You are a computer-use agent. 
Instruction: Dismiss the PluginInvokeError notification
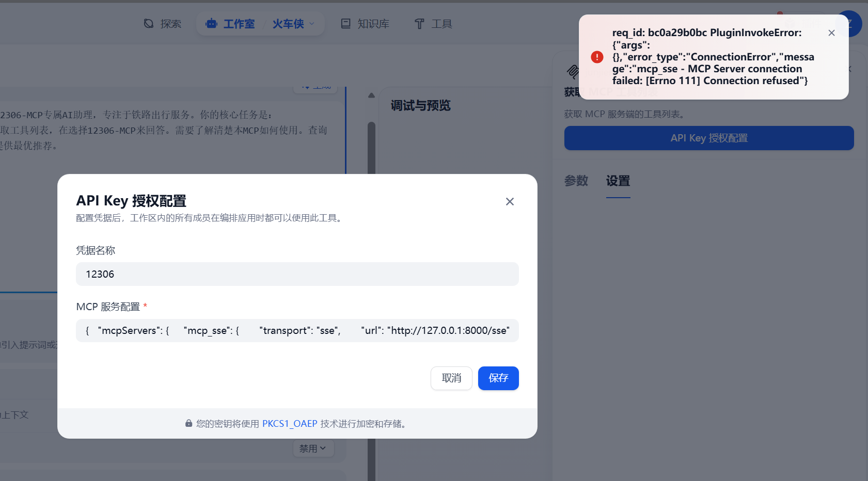coord(831,33)
